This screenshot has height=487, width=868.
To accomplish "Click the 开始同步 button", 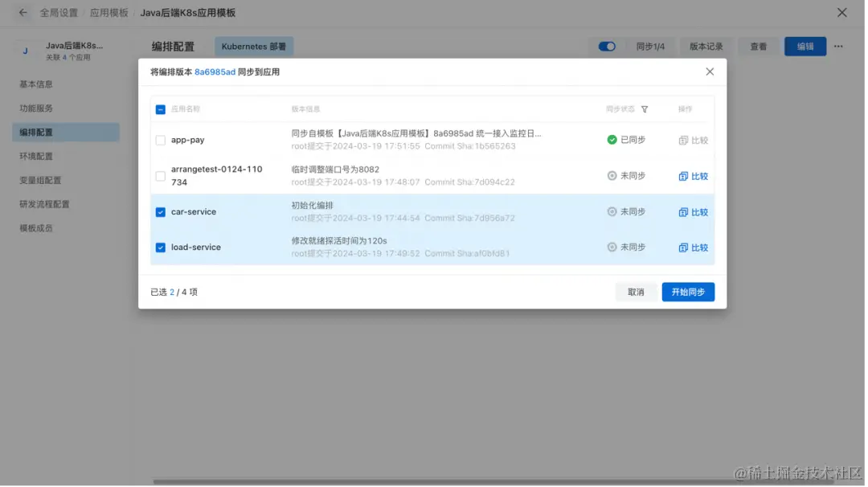I will pos(688,292).
